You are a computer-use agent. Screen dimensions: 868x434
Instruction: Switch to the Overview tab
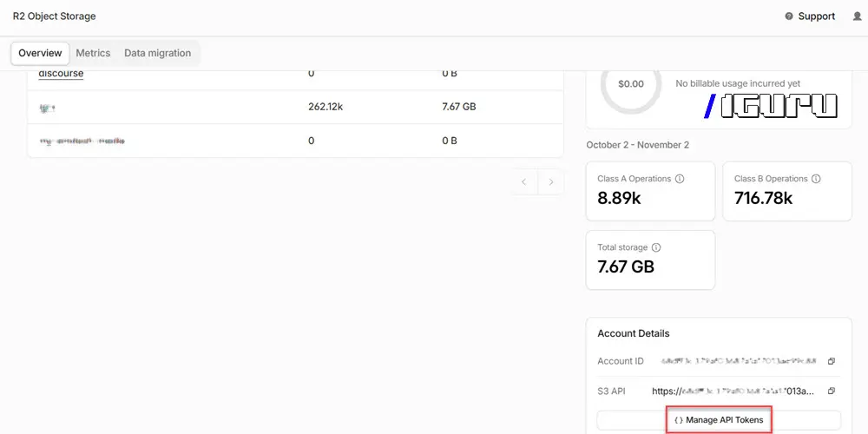click(x=40, y=53)
